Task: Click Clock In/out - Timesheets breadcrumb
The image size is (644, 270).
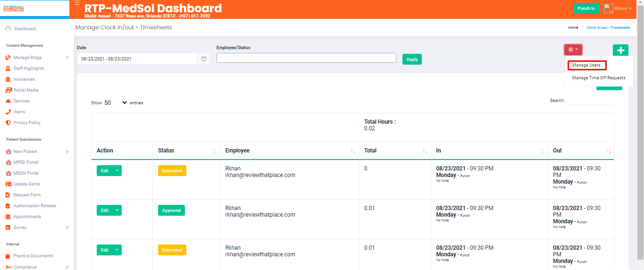Action: tap(608, 27)
